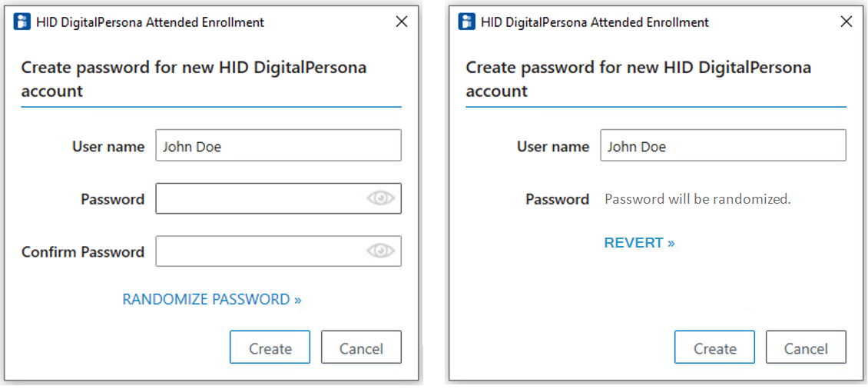
Task: Focus the empty Password input field
Action: 261,199
